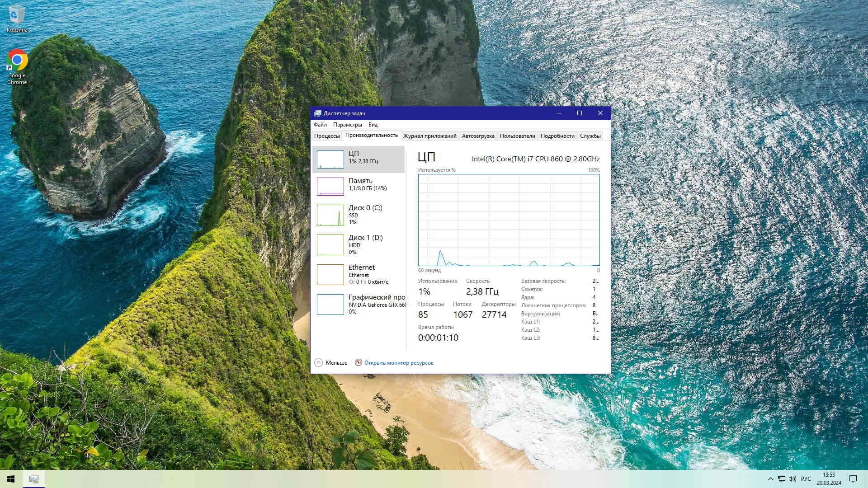
Task: Click Открыть монитор ресурсов link
Action: pyautogui.click(x=399, y=363)
